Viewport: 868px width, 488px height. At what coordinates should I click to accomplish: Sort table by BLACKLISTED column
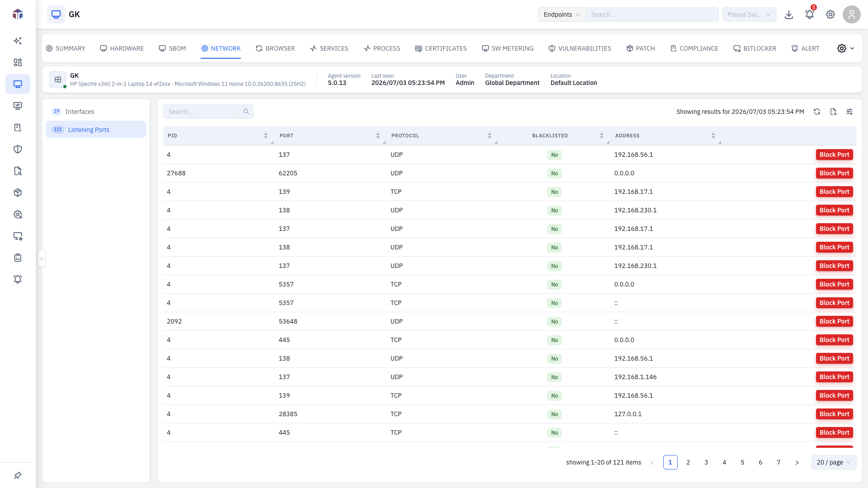tap(602, 136)
